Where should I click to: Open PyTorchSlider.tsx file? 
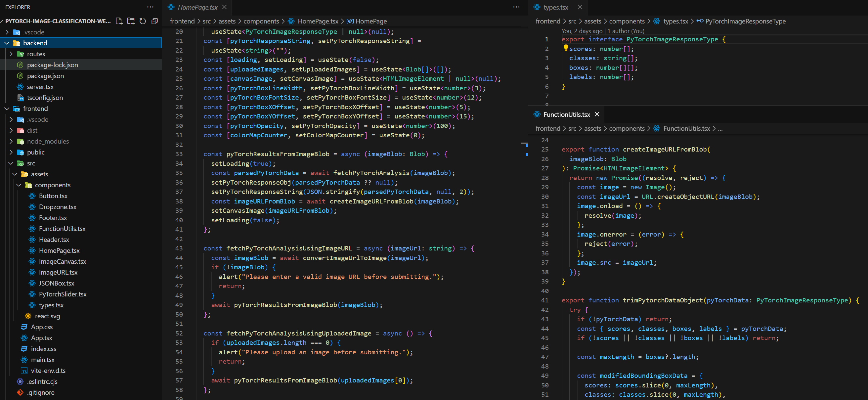[x=81, y=294]
